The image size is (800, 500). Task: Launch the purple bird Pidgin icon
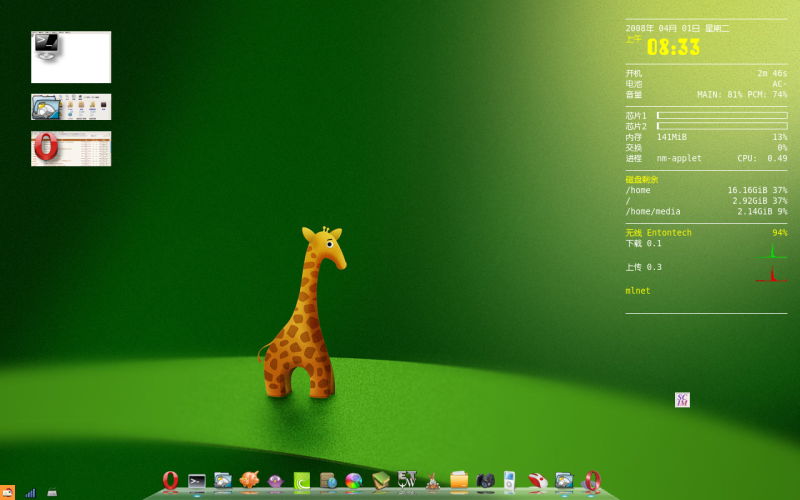[276, 482]
